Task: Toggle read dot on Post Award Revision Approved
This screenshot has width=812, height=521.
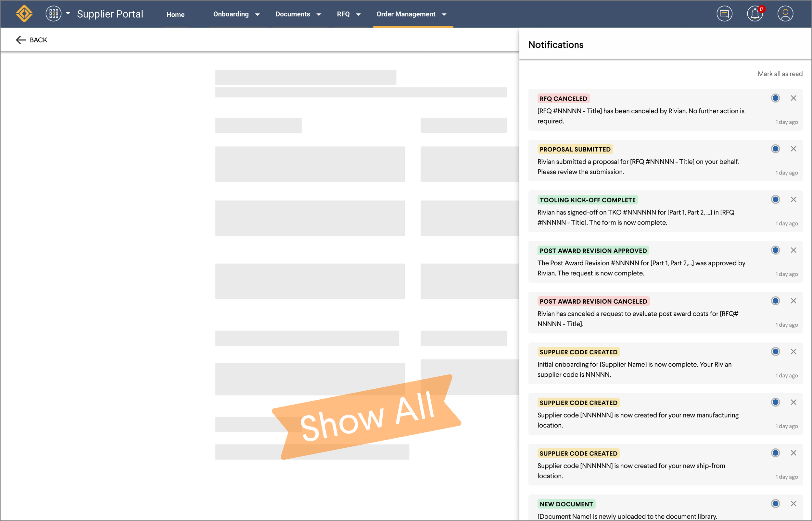Action: pos(775,250)
